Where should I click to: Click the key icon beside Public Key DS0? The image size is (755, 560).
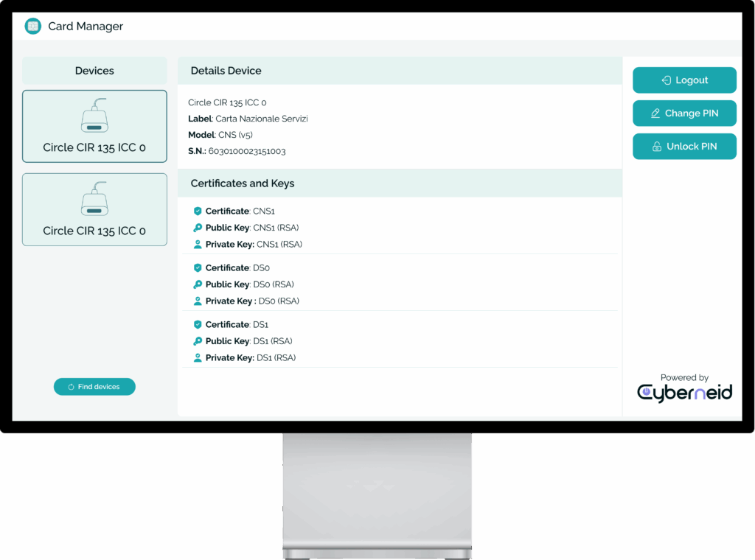pyautogui.click(x=198, y=284)
